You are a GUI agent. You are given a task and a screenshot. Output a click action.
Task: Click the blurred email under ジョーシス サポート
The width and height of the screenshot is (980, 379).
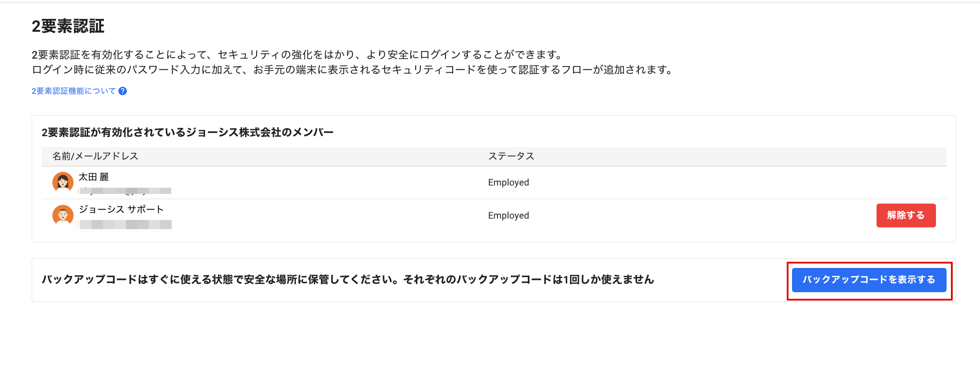pos(125,224)
